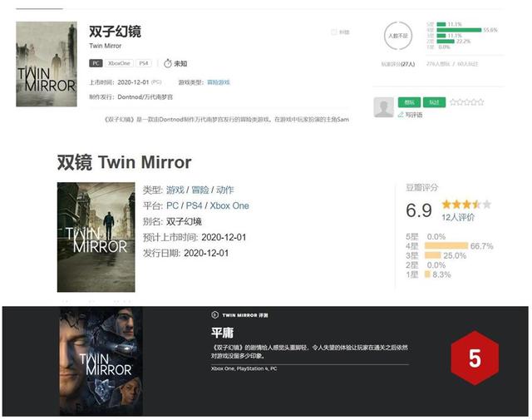Click the small share icon top right of title
Screen dimensions: 532x420
pyautogui.click(x=334, y=32)
